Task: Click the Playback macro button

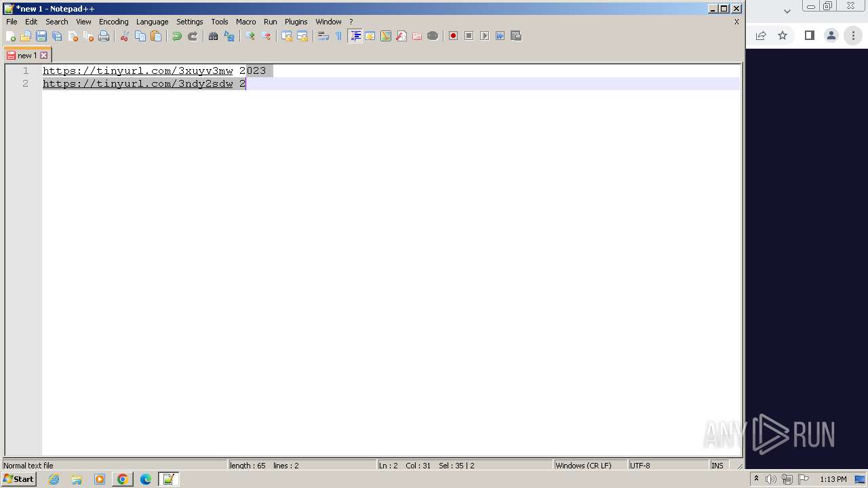Action: click(x=484, y=36)
